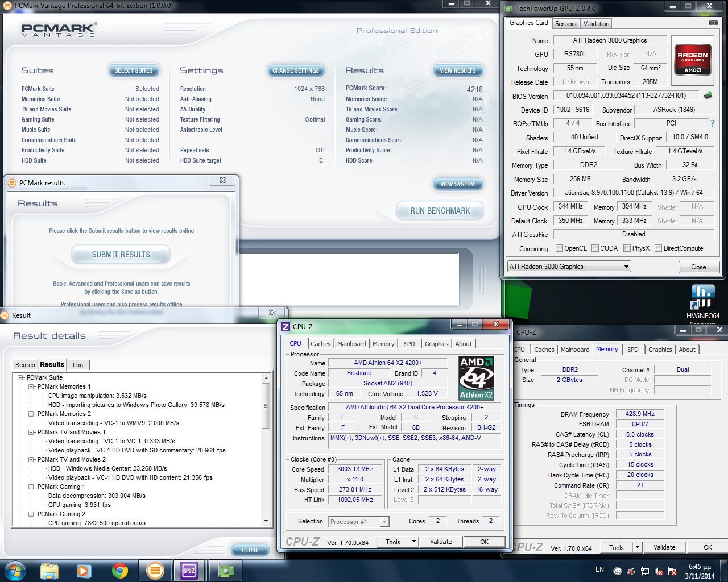728x582 pixels.
Task: Open the Processor #1 selection dropdown
Action: point(358,522)
